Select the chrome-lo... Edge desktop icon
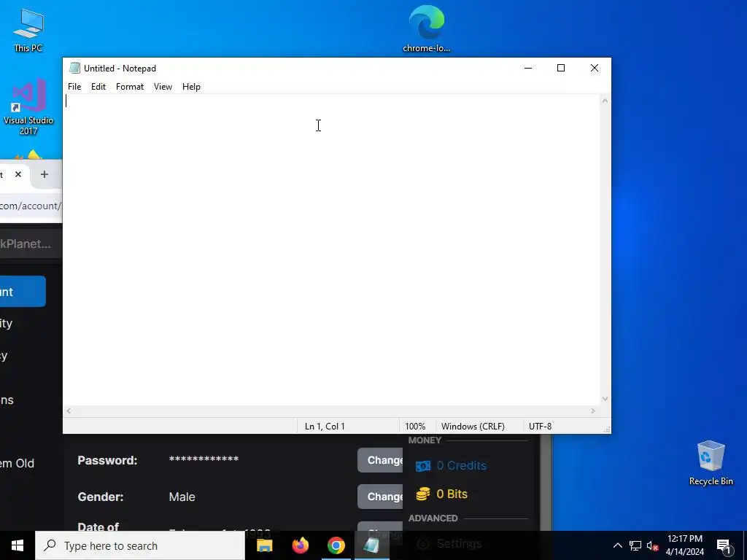Viewport: 747px width, 560px height. [426, 28]
